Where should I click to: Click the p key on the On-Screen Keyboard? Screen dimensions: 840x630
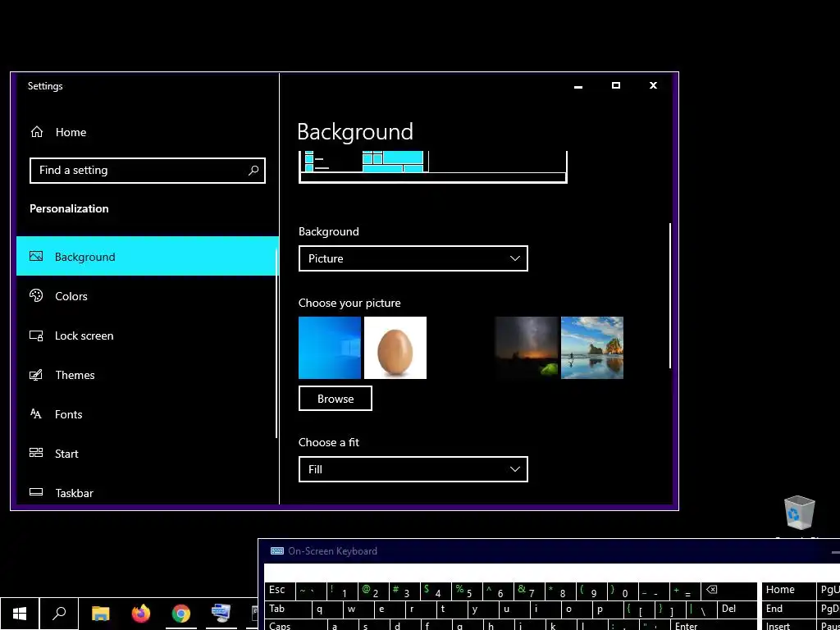click(606, 609)
